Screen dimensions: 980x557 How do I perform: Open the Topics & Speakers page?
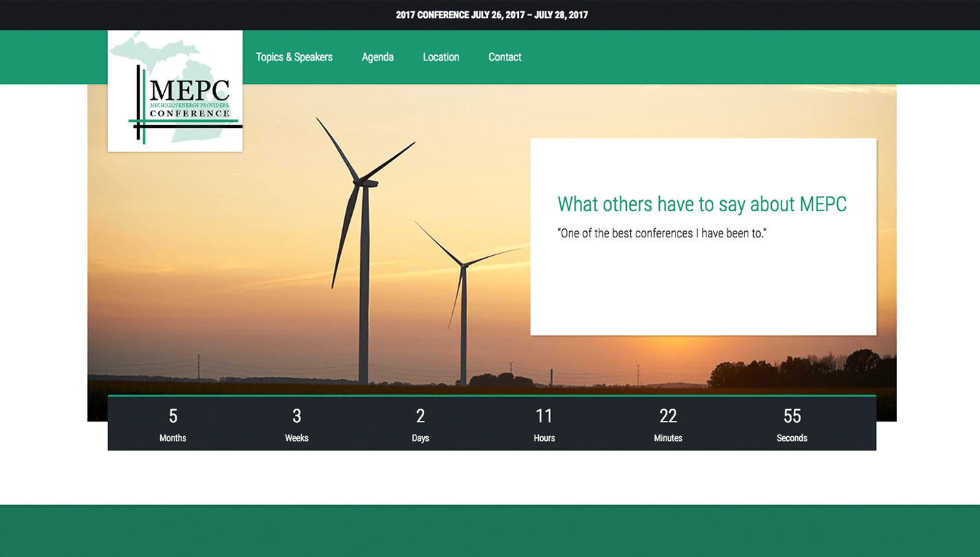point(294,57)
